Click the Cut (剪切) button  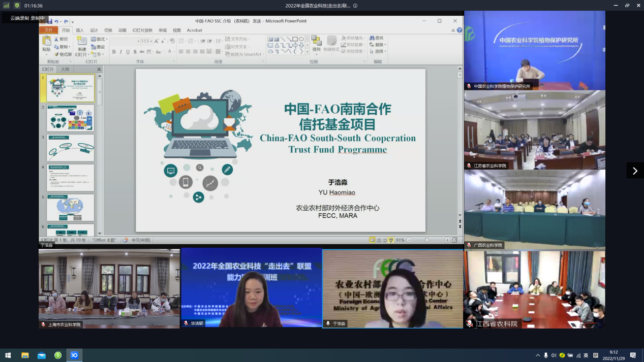click(61, 39)
